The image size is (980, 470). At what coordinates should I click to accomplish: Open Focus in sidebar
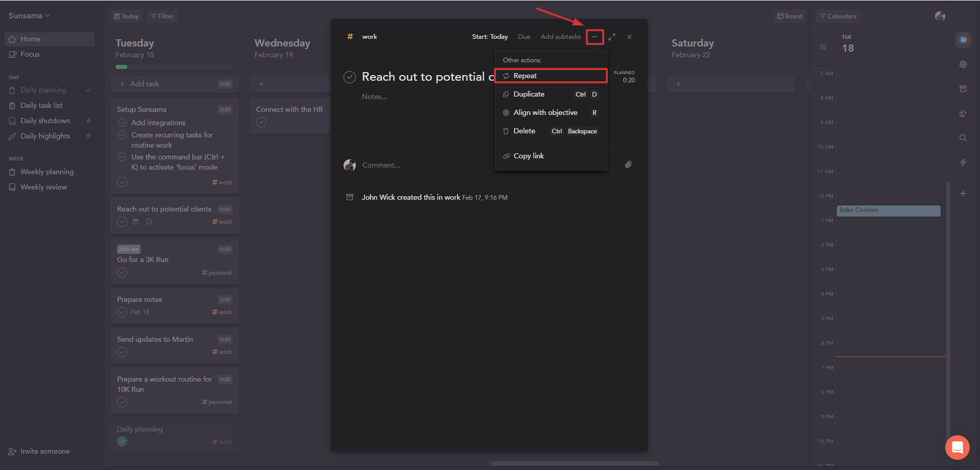pos(50,54)
